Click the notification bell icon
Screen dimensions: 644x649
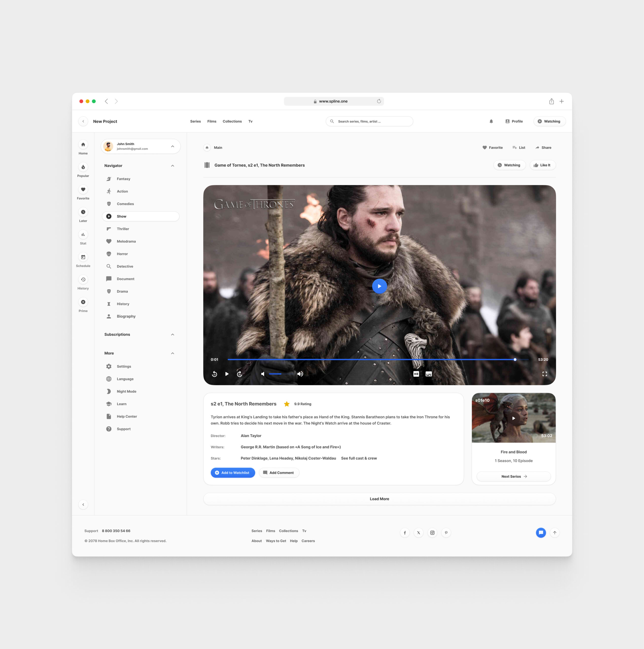491,121
